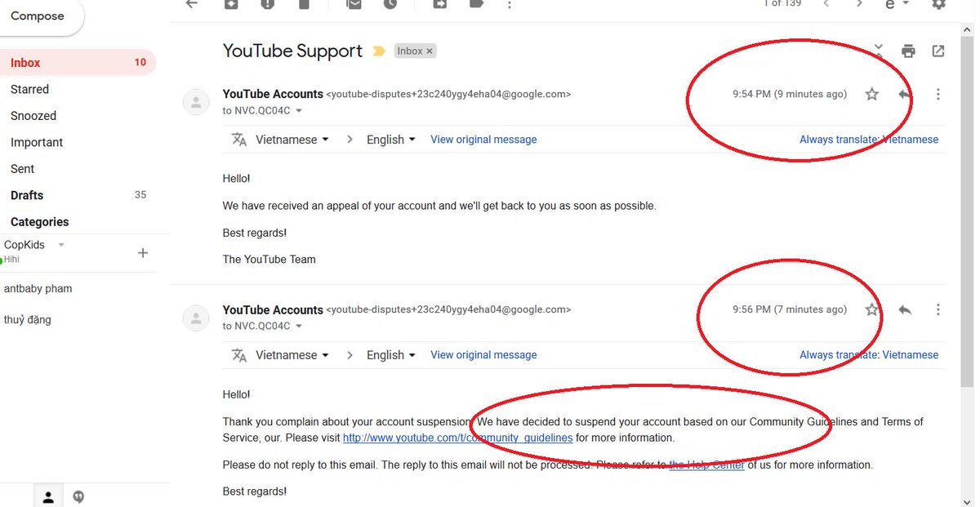Reply to the 9:54 PM email

click(905, 94)
